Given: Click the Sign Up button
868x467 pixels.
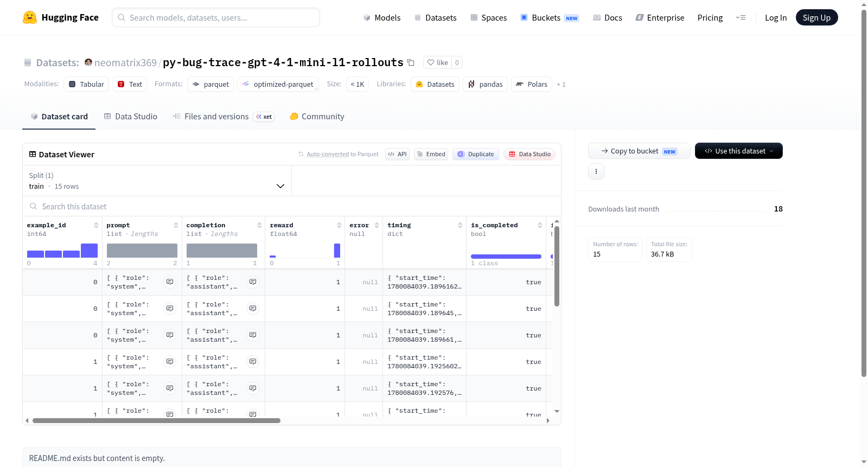Looking at the screenshot, I should [816, 17].
